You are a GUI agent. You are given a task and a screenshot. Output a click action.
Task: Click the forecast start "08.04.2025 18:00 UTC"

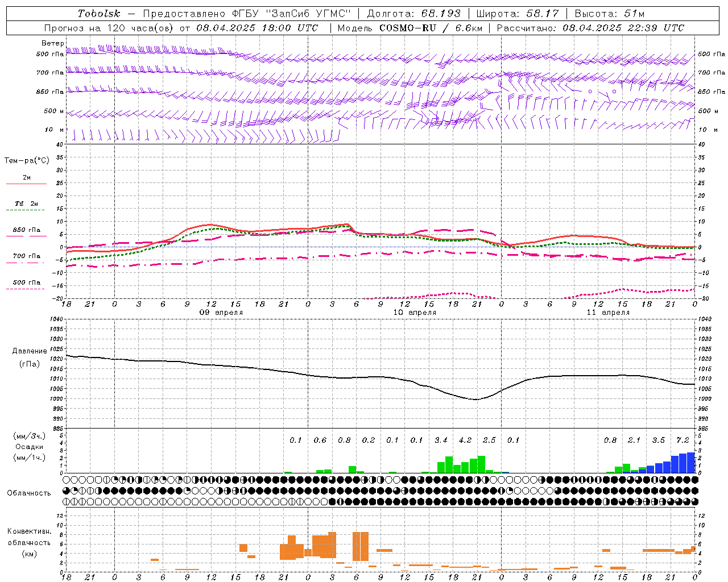tap(257, 28)
